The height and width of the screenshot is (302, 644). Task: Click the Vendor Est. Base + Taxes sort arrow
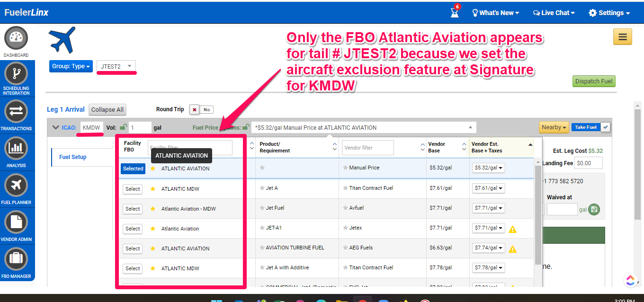(x=530, y=144)
